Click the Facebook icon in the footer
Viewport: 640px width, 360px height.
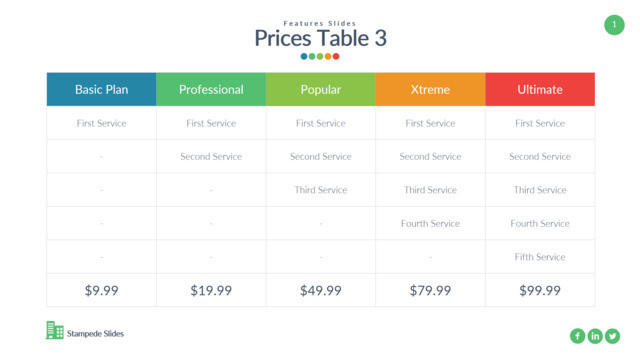pyautogui.click(x=577, y=336)
